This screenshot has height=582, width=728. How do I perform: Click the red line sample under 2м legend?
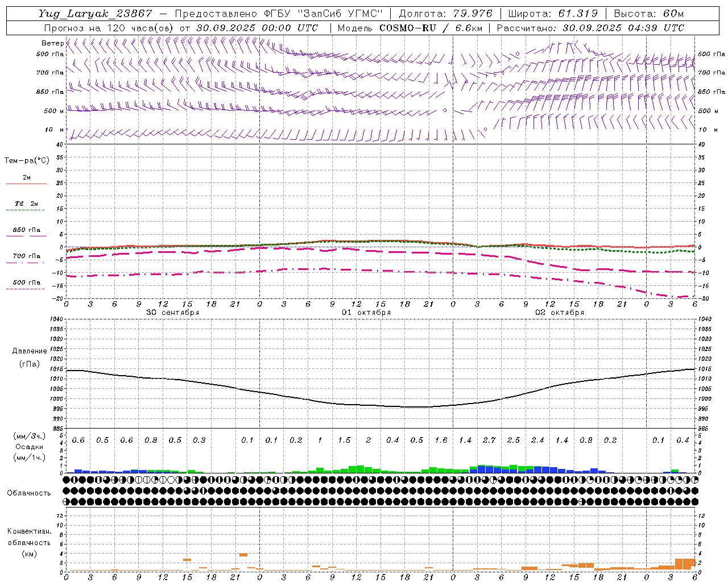tap(26, 184)
